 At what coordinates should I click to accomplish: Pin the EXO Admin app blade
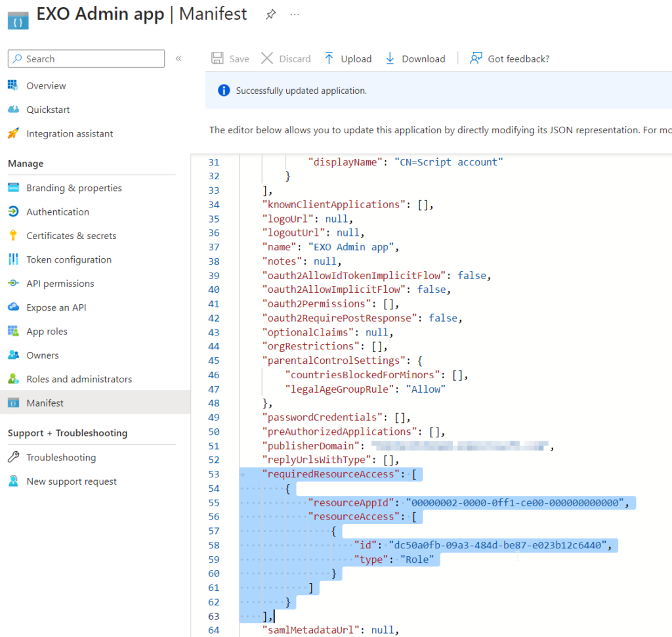point(270,14)
